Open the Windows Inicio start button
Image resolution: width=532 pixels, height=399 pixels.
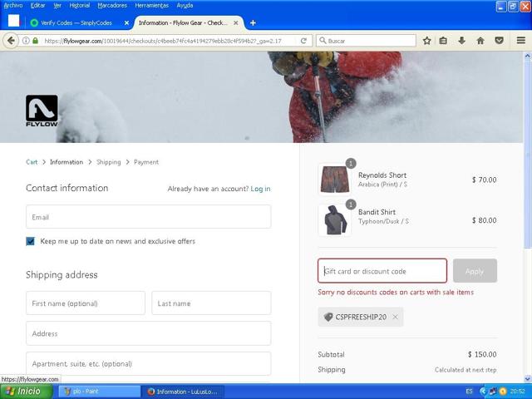pos(27,392)
